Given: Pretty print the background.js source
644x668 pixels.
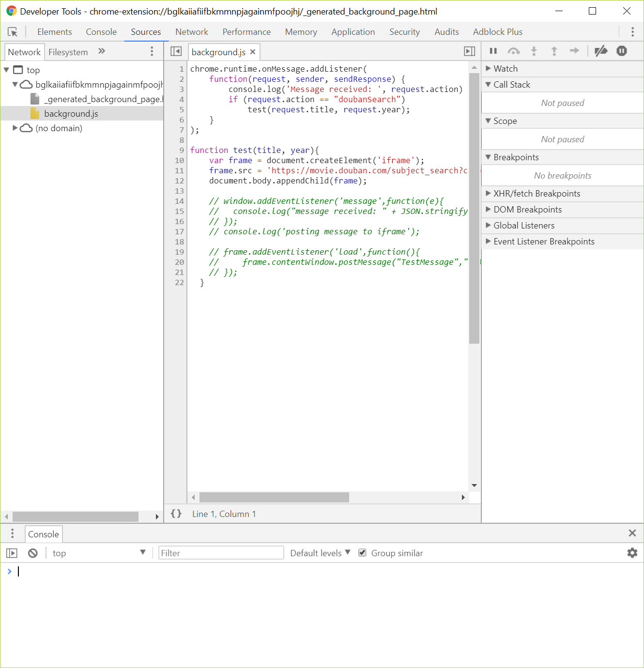Looking at the screenshot, I should coord(176,514).
